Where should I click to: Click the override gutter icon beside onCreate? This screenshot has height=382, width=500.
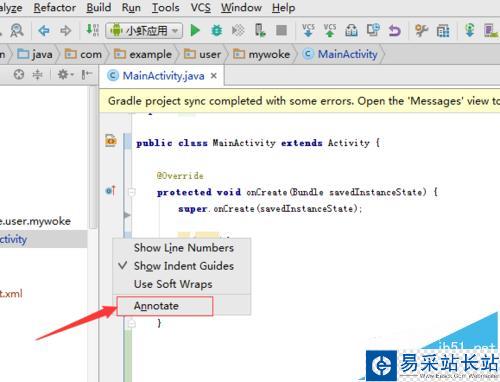110,191
